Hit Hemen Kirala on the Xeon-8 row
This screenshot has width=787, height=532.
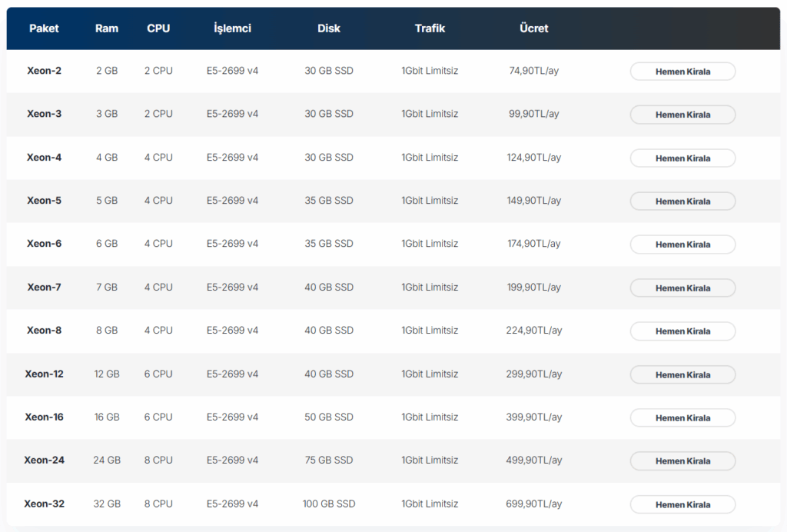682,331
